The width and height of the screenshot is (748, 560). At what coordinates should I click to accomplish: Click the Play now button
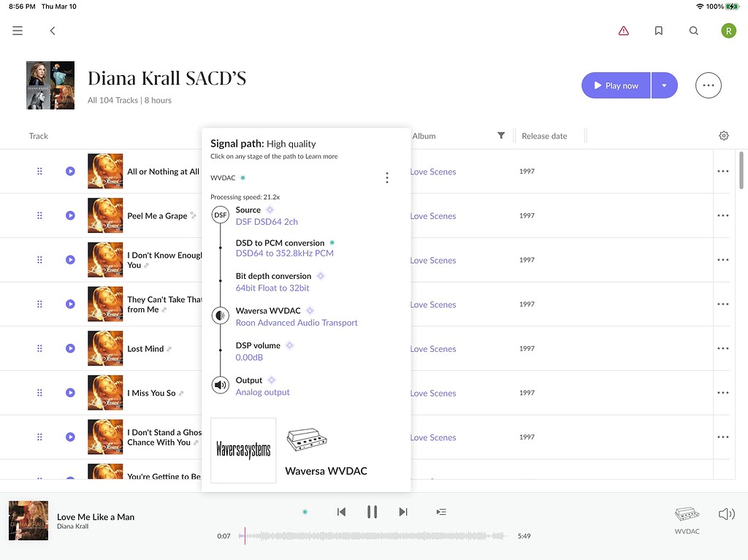(x=616, y=85)
